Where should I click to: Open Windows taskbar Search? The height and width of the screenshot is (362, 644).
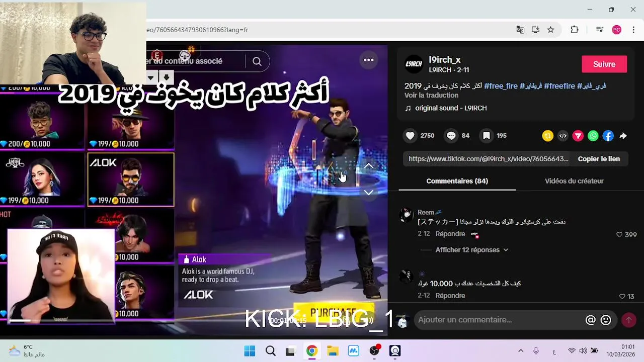point(270,351)
